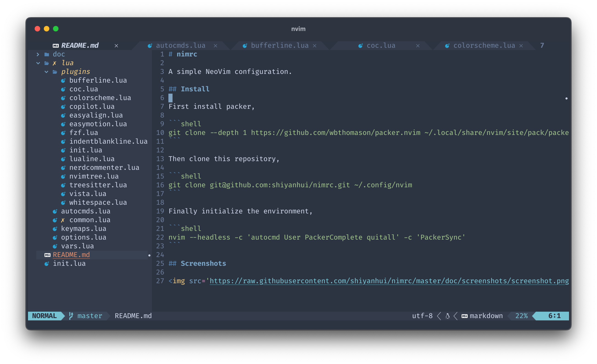Click the open folder icon beside plugins
Image resolution: width=597 pixels, height=364 pixels.
[55, 72]
